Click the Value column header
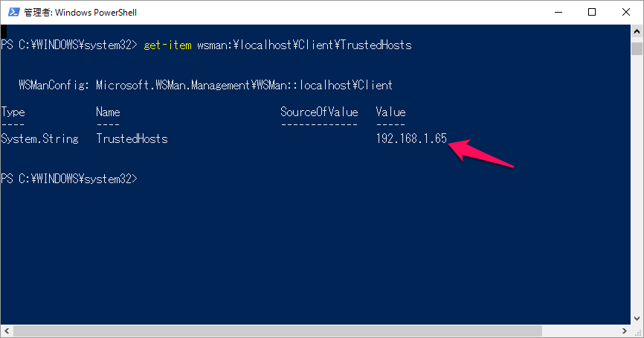This screenshot has height=338, width=644. [390, 112]
